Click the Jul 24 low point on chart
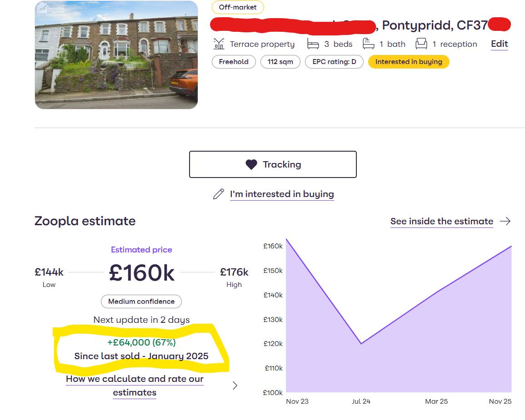525x420 pixels. point(361,344)
